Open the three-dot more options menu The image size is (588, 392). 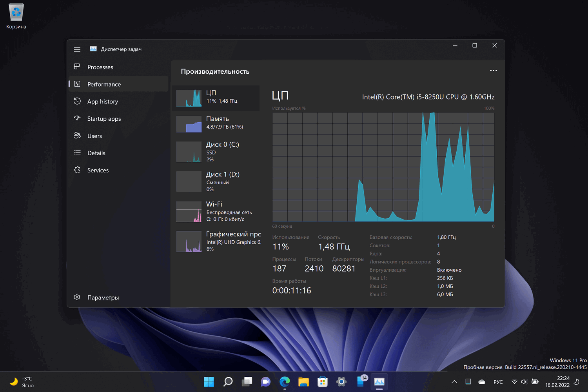[x=494, y=71]
